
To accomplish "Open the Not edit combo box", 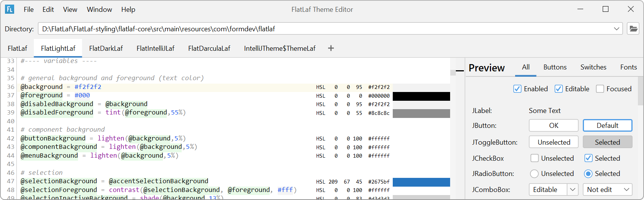I will tap(607, 190).
